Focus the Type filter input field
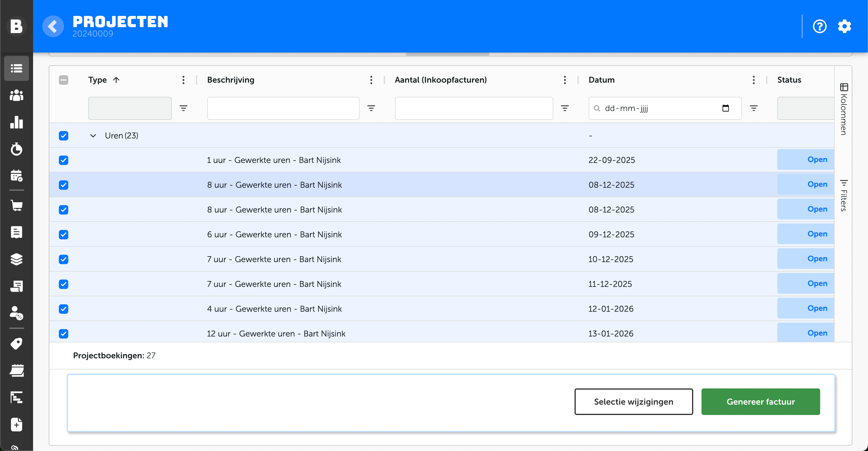 [130, 108]
